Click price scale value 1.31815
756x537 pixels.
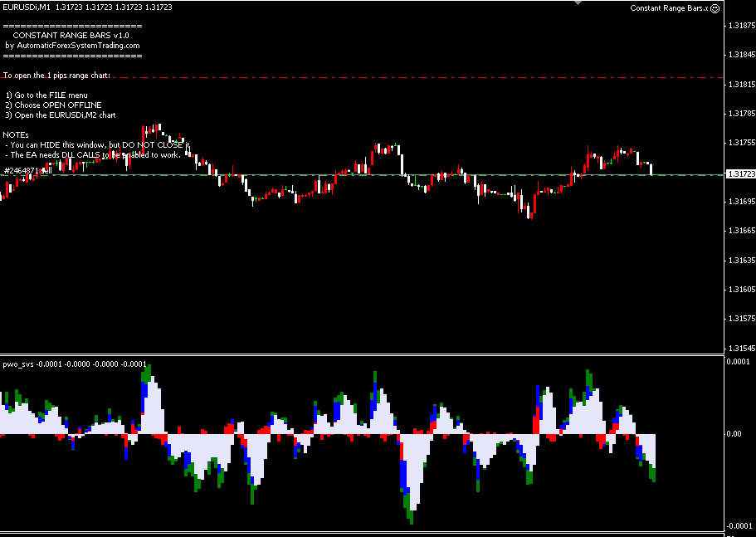tap(742, 85)
